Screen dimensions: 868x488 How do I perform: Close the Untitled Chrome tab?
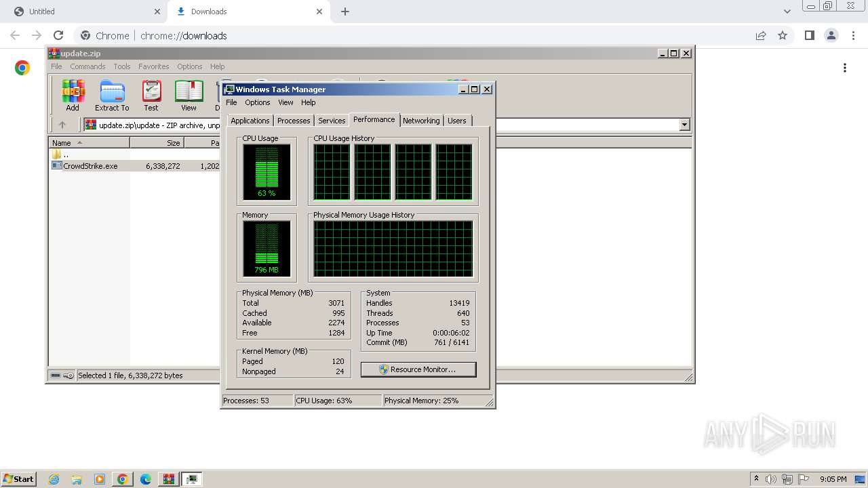(x=157, y=12)
